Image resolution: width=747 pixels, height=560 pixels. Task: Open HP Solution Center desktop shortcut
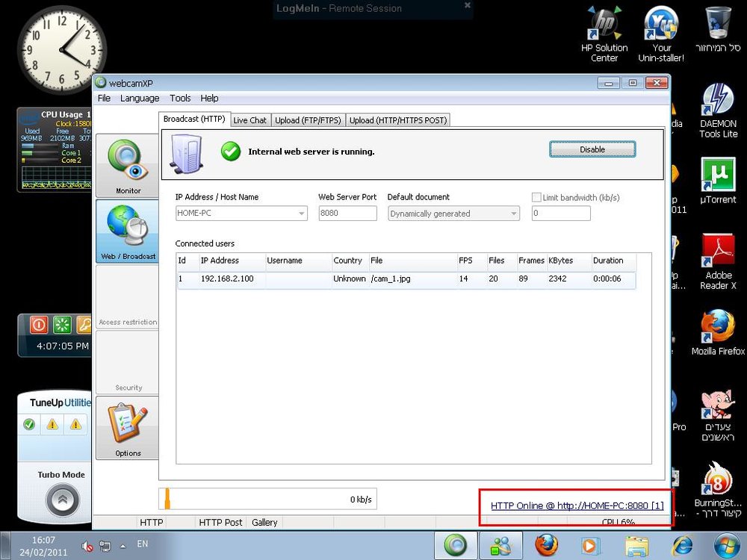[x=604, y=34]
